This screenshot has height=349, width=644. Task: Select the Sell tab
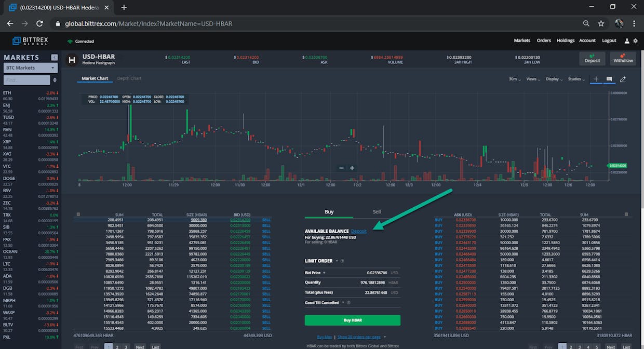tap(377, 212)
